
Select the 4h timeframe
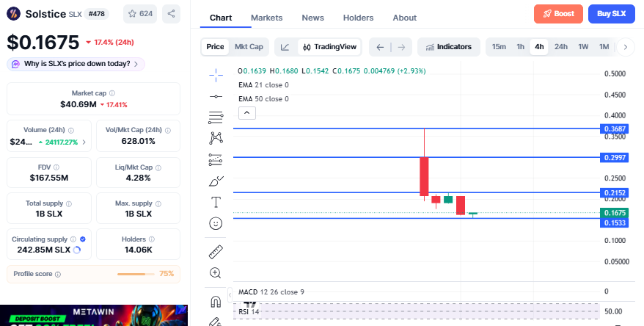tap(539, 47)
